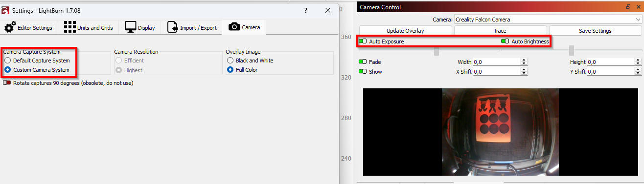Click the brightness slider handle
The width and height of the screenshot is (644, 184).
571,50
